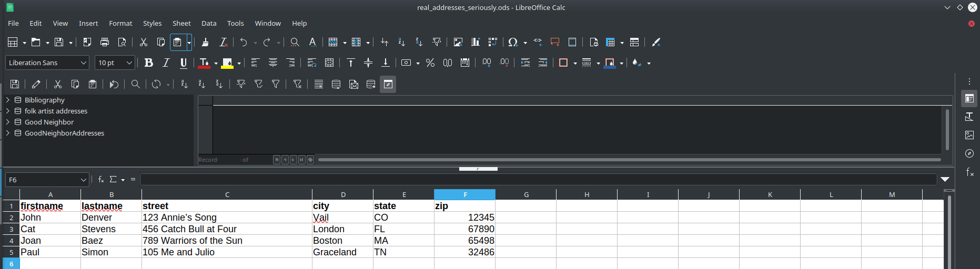Open the Sheet menu

(x=181, y=23)
